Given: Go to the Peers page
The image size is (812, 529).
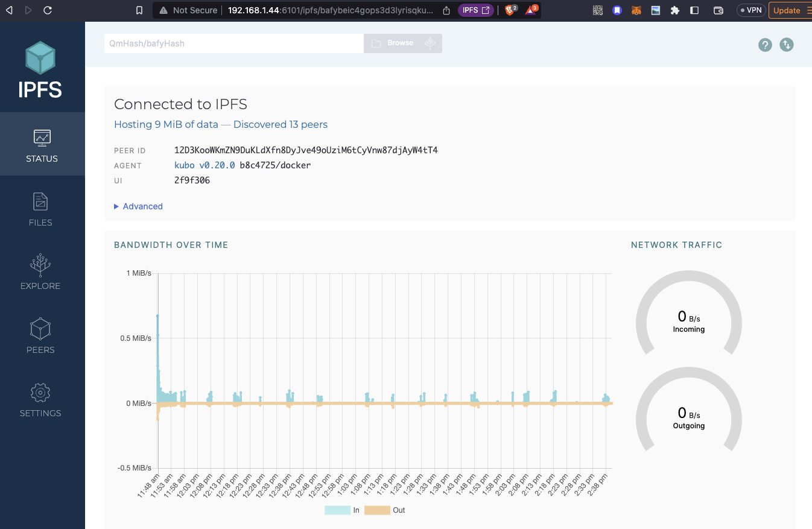Looking at the screenshot, I should 40,336.
